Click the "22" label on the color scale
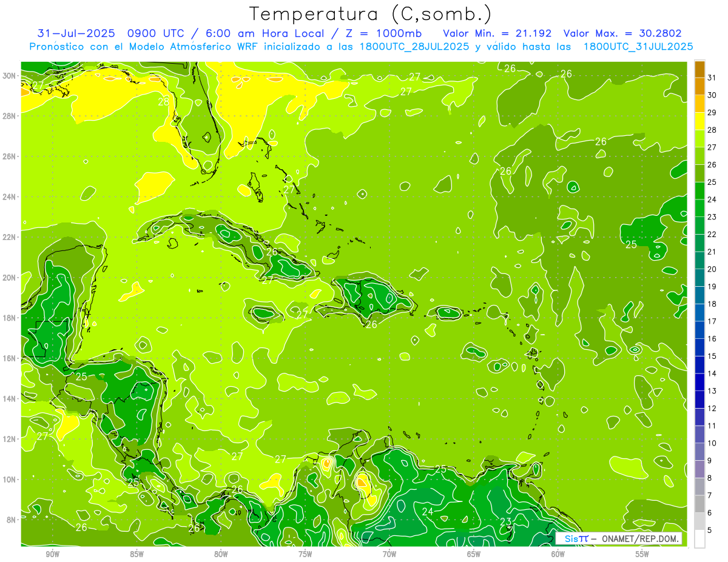The image size is (728, 562). [x=712, y=234]
